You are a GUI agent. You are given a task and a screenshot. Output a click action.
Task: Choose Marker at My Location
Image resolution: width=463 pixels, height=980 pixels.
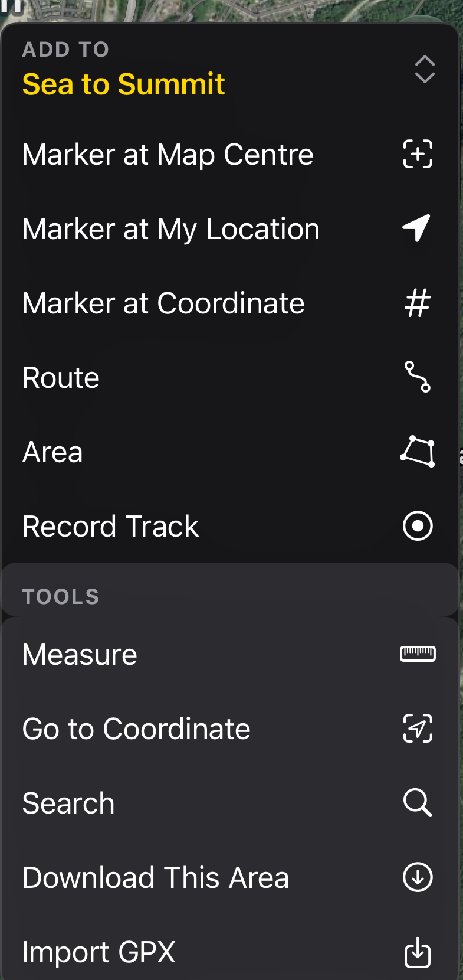(230, 229)
